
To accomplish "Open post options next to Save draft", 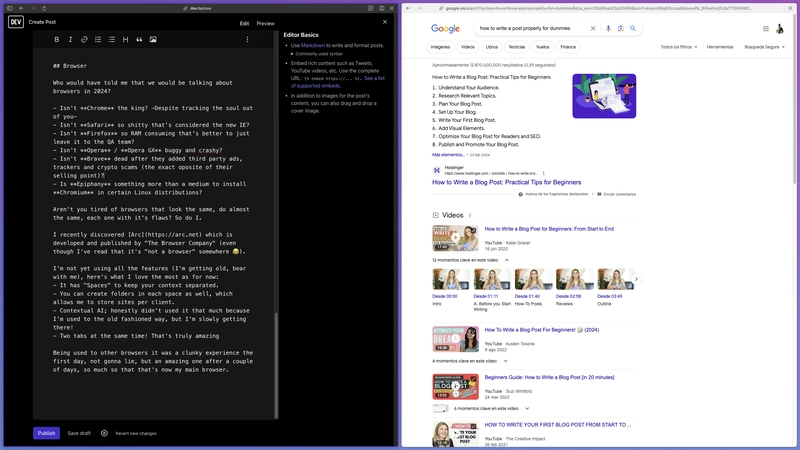I will (x=104, y=433).
